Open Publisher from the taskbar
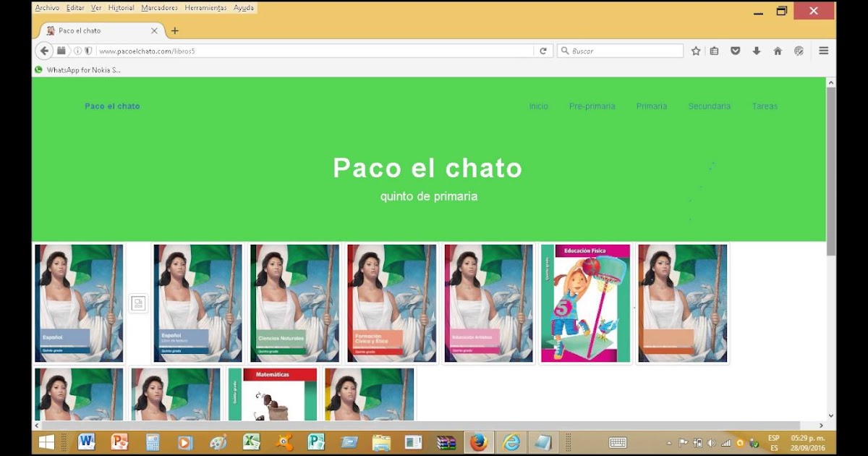This screenshot has height=456, width=868. [x=316, y=442]
